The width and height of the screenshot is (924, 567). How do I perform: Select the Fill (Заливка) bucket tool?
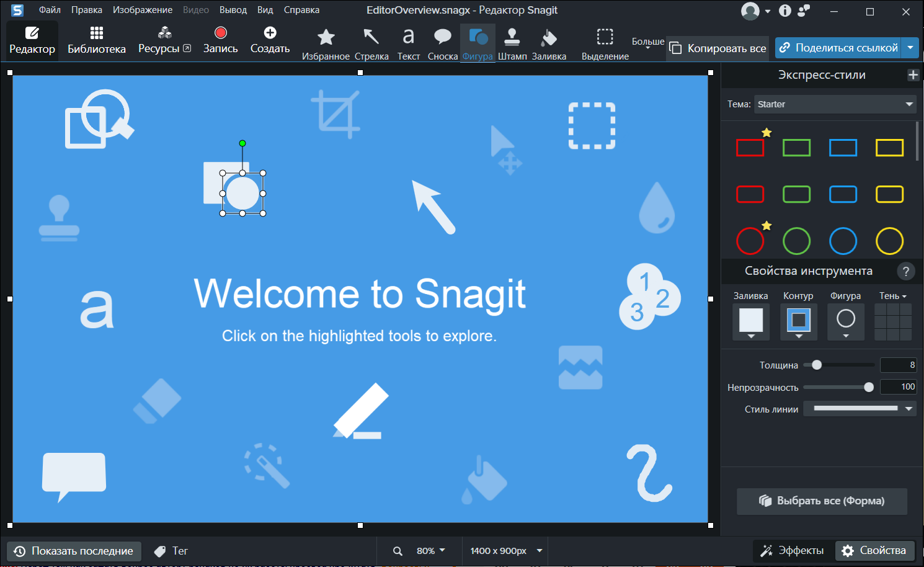[549, 43]
